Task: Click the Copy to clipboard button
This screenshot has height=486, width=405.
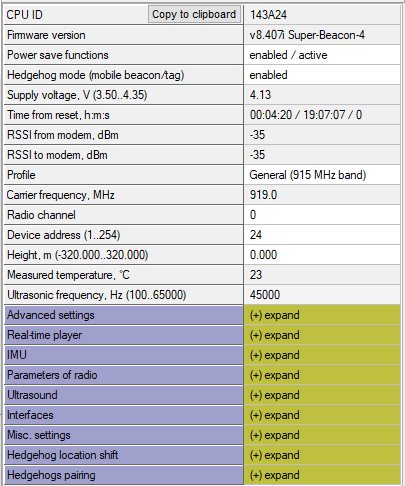Action: (194, 14)
